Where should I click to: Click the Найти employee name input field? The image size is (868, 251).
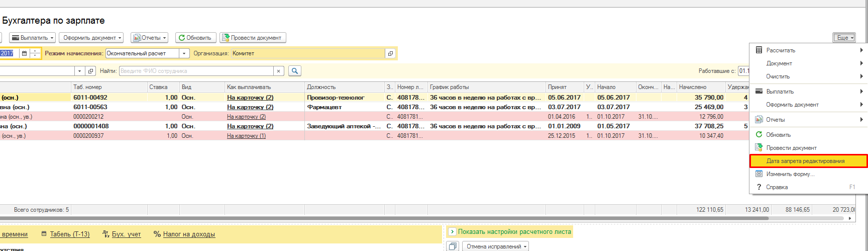pyautogui.click(x=196, y=71)
